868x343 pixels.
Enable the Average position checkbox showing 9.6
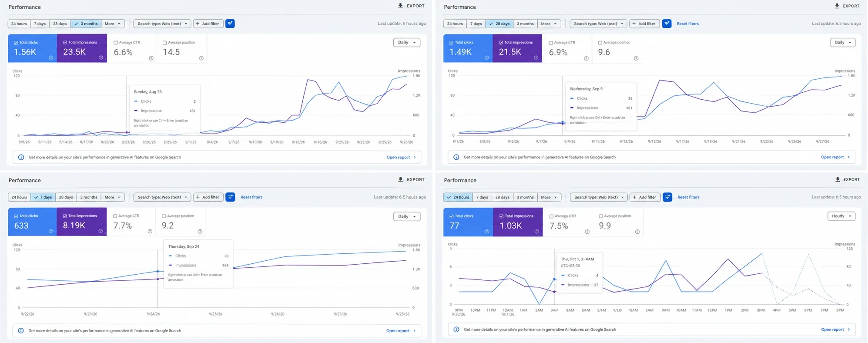600,43
